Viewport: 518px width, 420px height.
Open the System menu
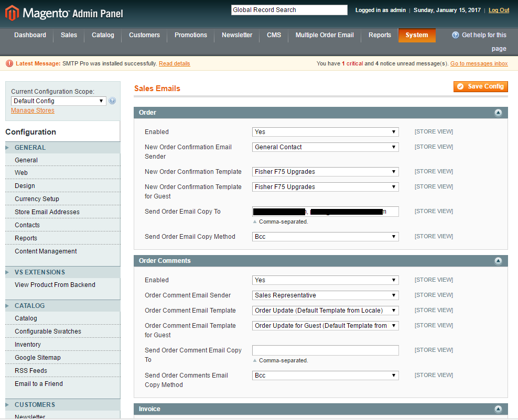[x=417, y=35]
